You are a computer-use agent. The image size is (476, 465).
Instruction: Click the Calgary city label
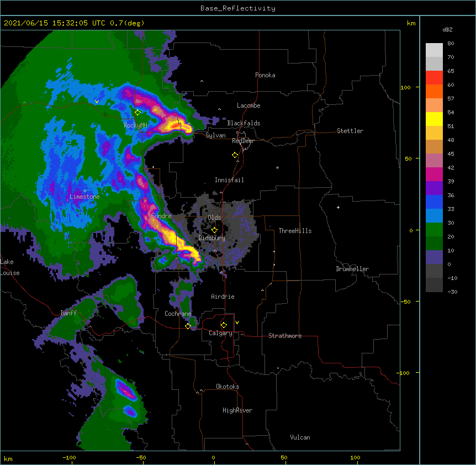pyautogui.click(x=220, y=333)
